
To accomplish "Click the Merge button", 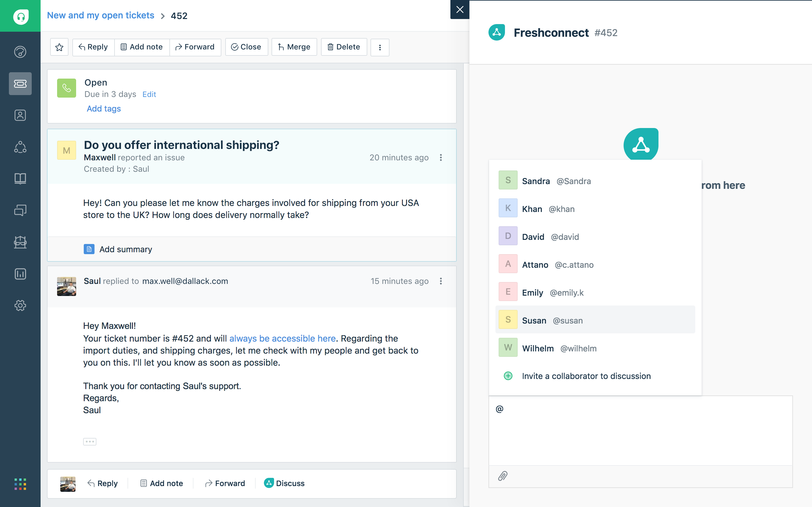I will [294, 47].
